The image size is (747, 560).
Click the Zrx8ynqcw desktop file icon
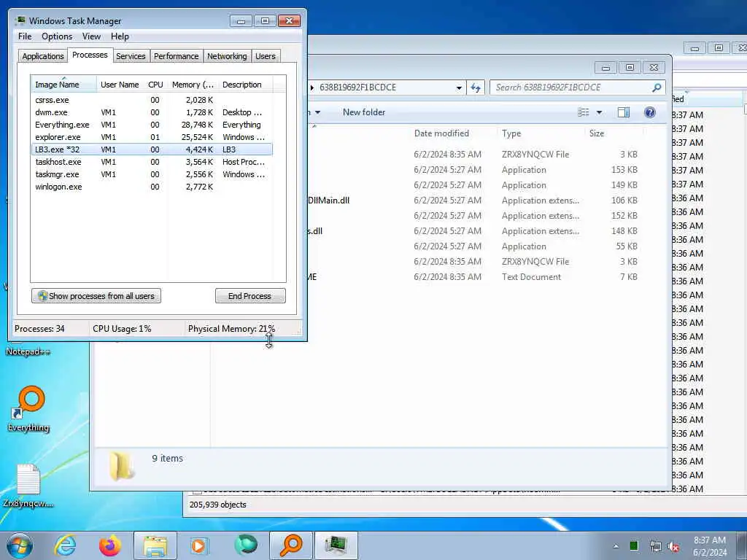pyautogui.click(x=28, y=480)
